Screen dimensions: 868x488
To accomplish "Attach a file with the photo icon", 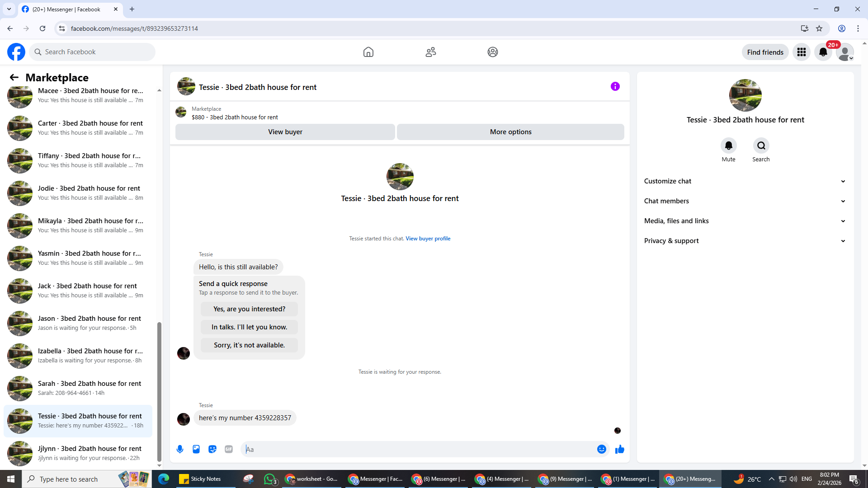I will [x=196, y=449].
